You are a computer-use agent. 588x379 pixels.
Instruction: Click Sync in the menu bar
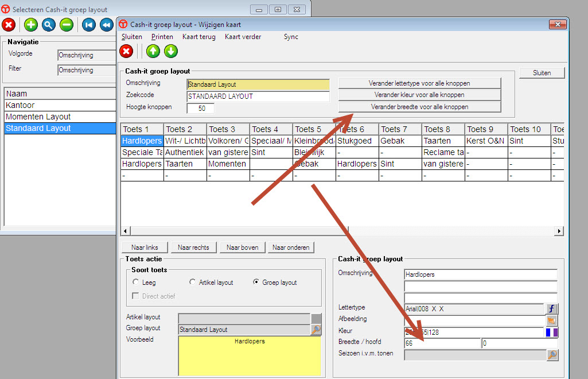click(x=291, y=37)
